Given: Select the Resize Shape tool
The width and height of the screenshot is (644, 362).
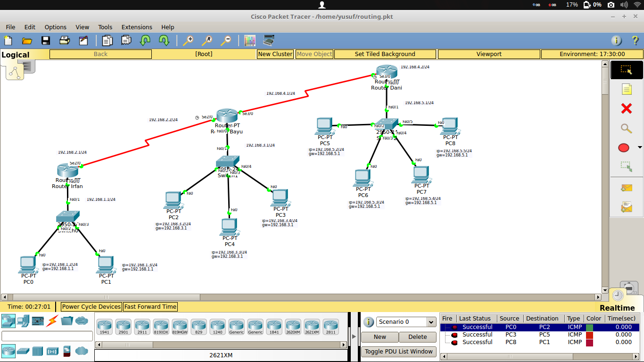Looking at the screenshot, I should coord(626,166).
